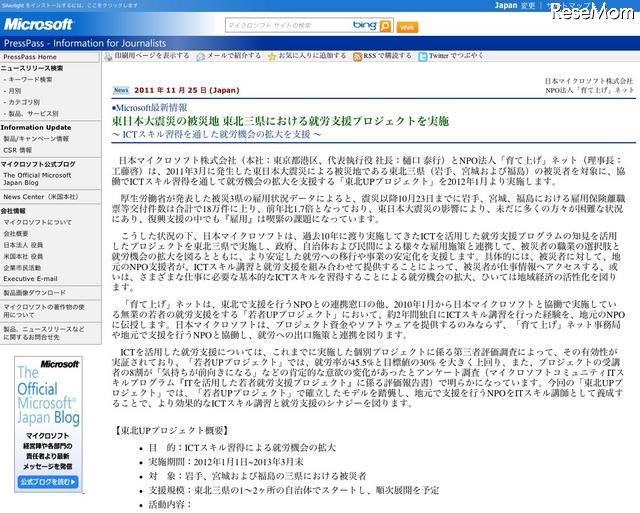Open News Center（米国本社）link
Viewport: 640px width, 513px height.
coord(40,197)
